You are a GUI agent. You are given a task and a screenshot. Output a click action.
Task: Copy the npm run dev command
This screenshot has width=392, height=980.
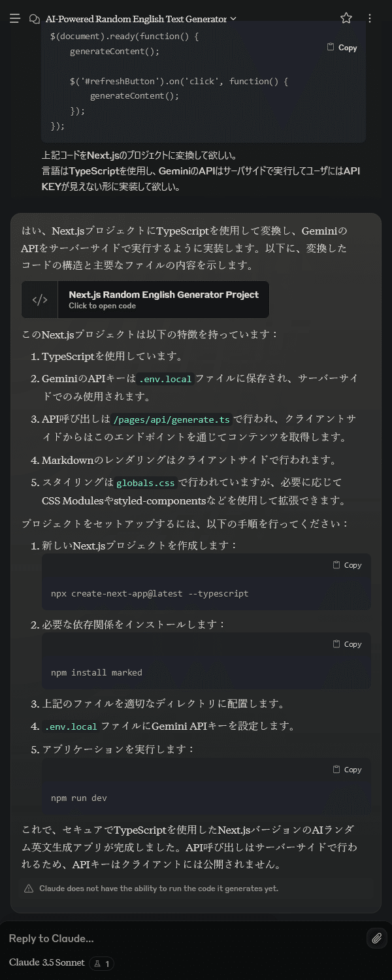pyautogui.click(x=347, y=770)
